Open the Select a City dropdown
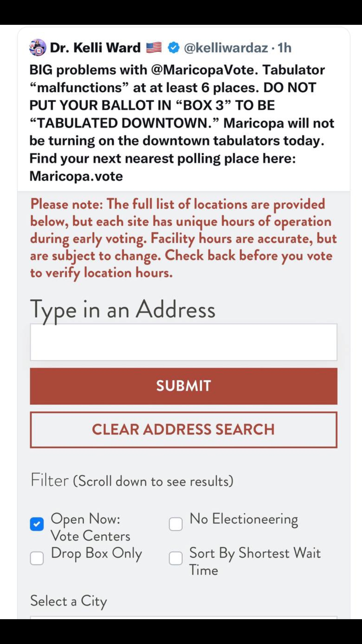This screenshot has height=644, width=362. point(184,618)
